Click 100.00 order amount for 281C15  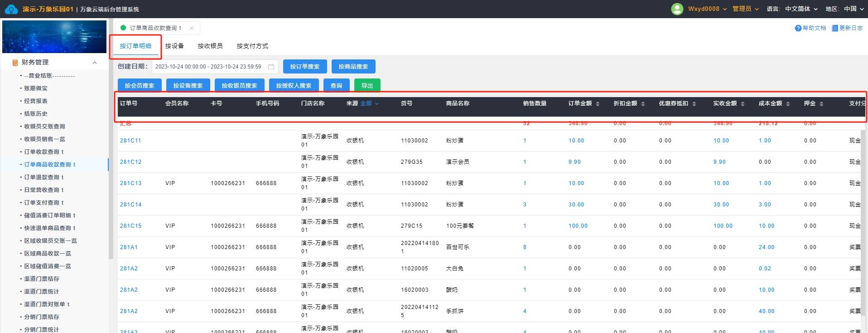578,226
